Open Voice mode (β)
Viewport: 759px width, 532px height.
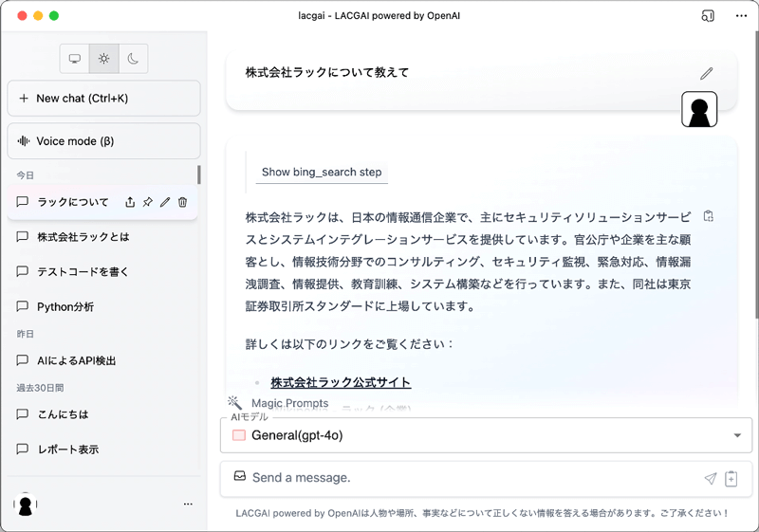[x=103, y=141]
